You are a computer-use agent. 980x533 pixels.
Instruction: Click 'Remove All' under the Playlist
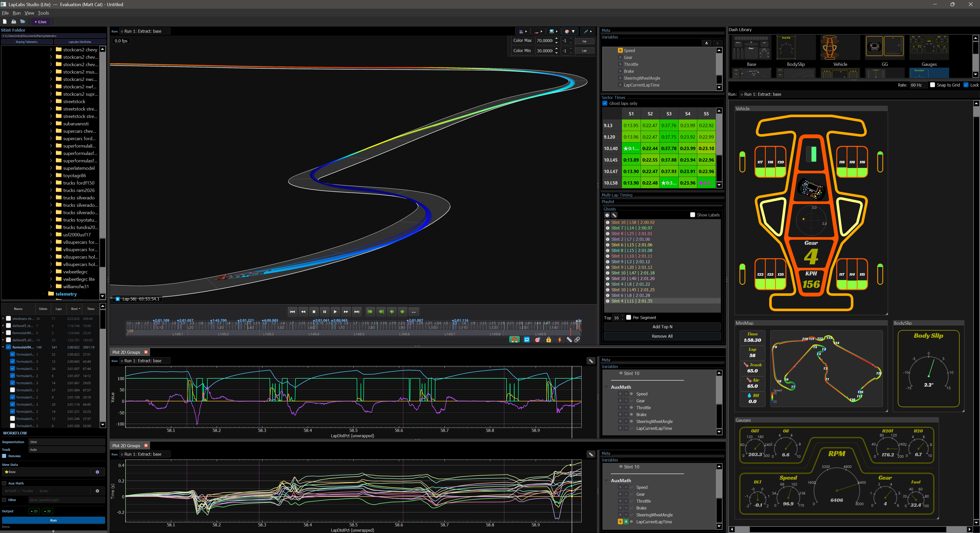coord(662,336)
